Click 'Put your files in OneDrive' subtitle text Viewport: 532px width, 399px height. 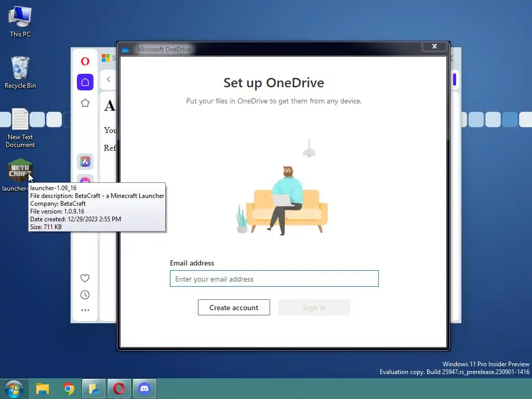click(274, 101)
